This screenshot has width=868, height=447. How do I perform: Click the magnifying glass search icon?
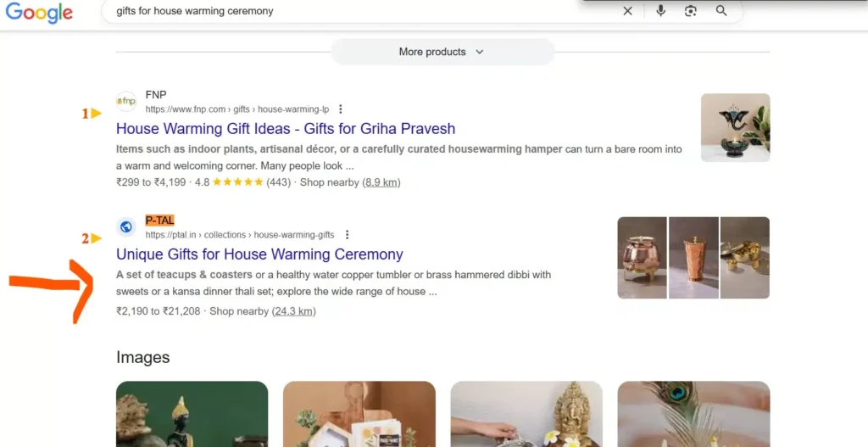[721, 10]
